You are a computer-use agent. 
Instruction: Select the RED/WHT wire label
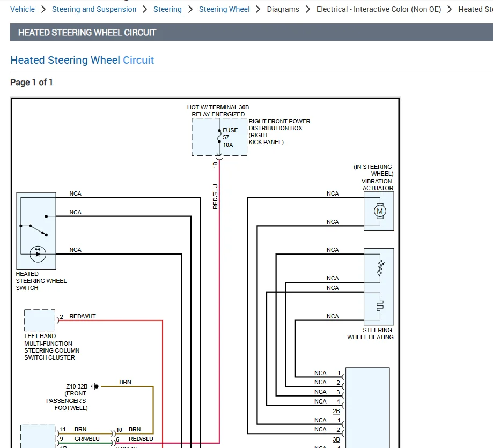coord(83,316)
